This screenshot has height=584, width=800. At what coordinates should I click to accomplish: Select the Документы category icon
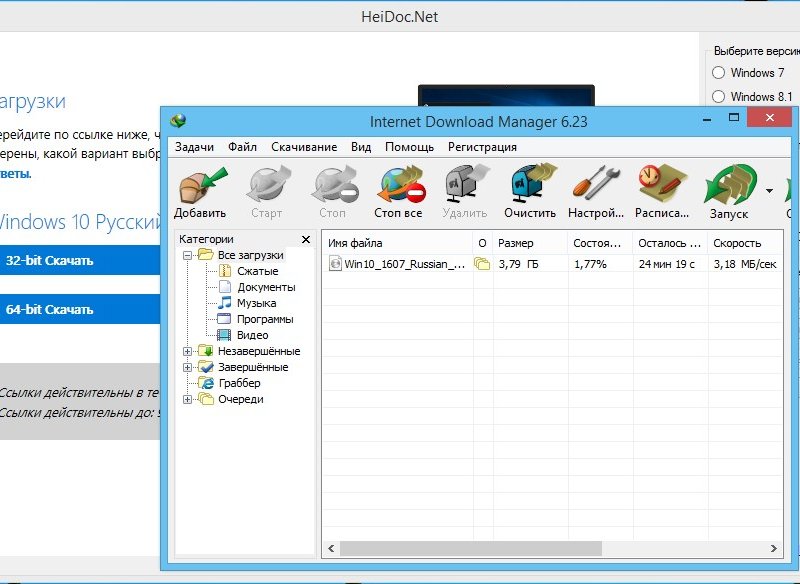pos(225,287)
